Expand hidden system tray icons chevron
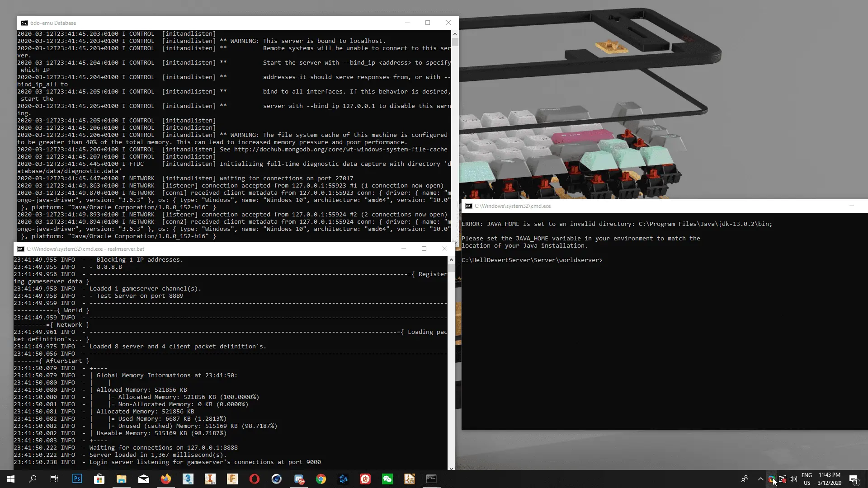The image size is (868, 488). tap(761, 479)
